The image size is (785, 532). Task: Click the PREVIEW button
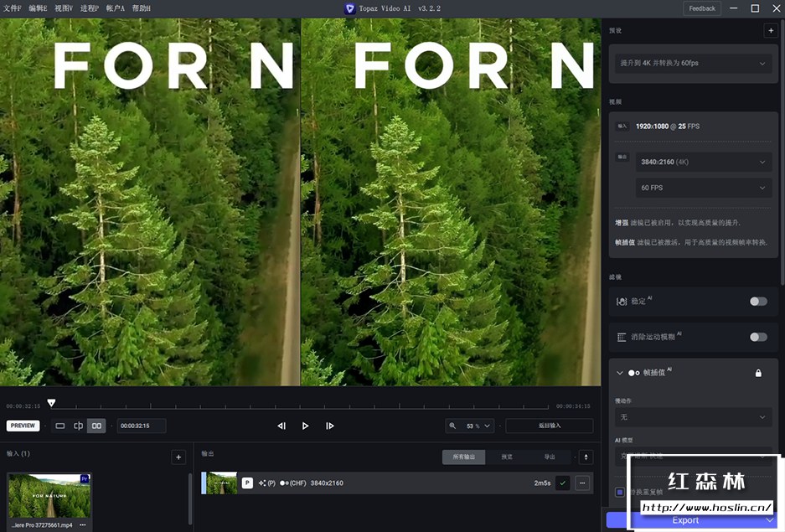pyautogui.click(x=23, y=426)
